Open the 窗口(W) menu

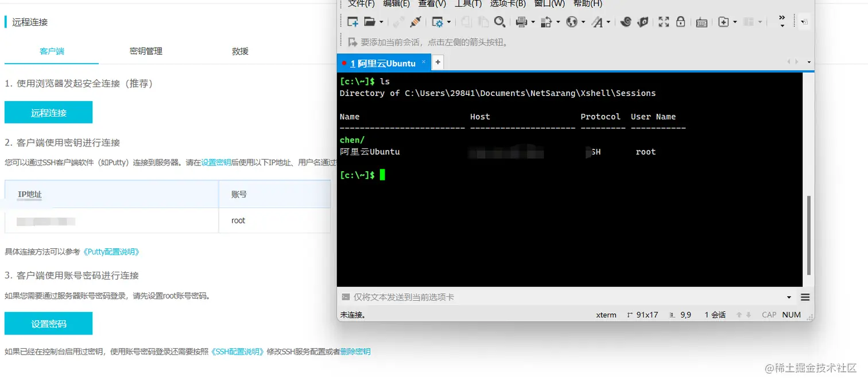tap(549, 3)
